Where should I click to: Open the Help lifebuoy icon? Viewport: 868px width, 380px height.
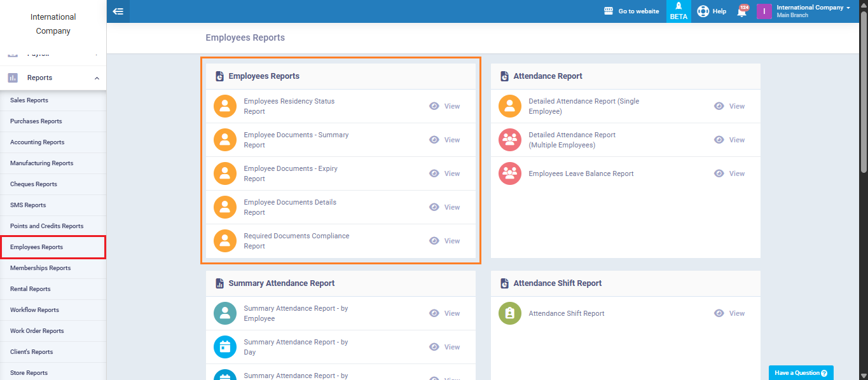703,11
